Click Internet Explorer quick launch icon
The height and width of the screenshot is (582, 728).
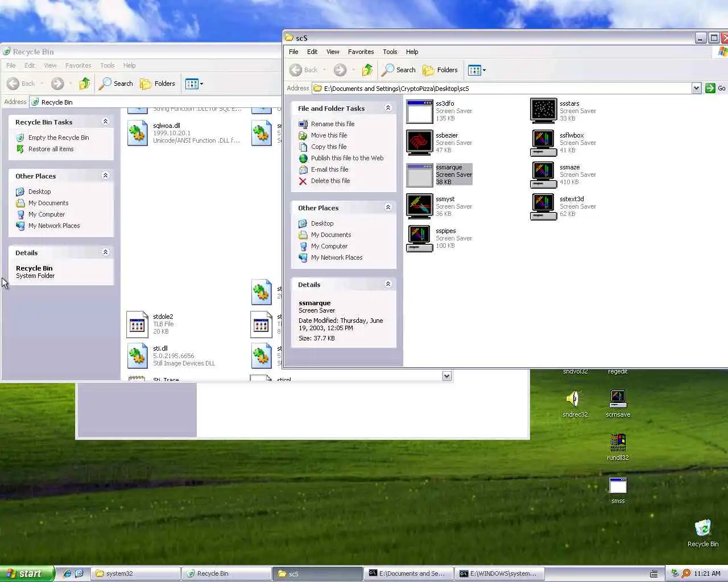click(x=67, y=573)
